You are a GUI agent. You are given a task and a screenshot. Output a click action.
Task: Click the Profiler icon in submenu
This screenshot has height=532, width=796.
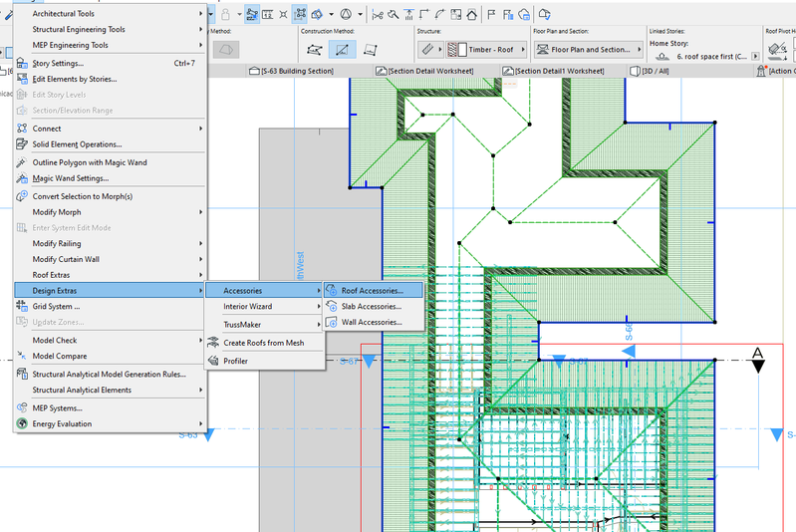tap(212, 361)
